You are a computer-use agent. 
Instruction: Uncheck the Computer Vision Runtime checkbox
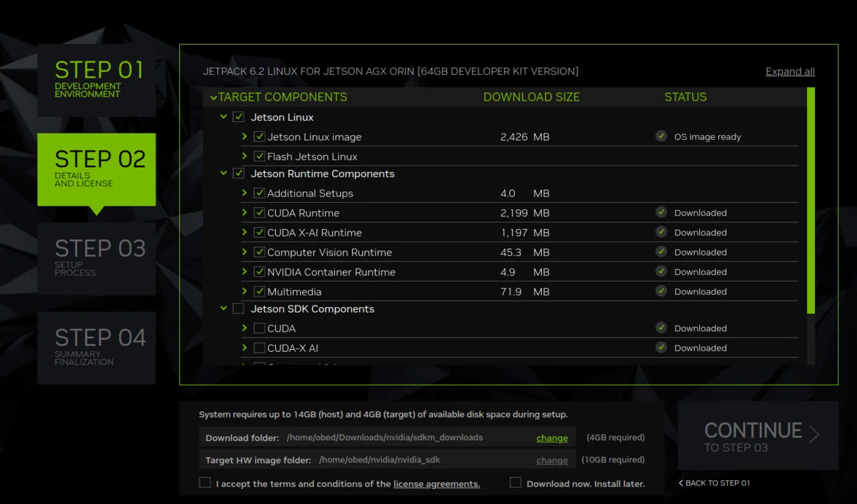(259, 252)
